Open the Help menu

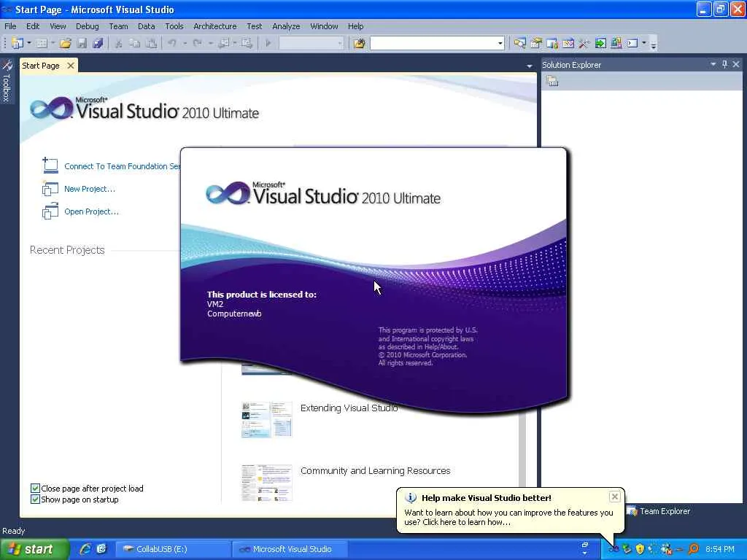[355, 26]
